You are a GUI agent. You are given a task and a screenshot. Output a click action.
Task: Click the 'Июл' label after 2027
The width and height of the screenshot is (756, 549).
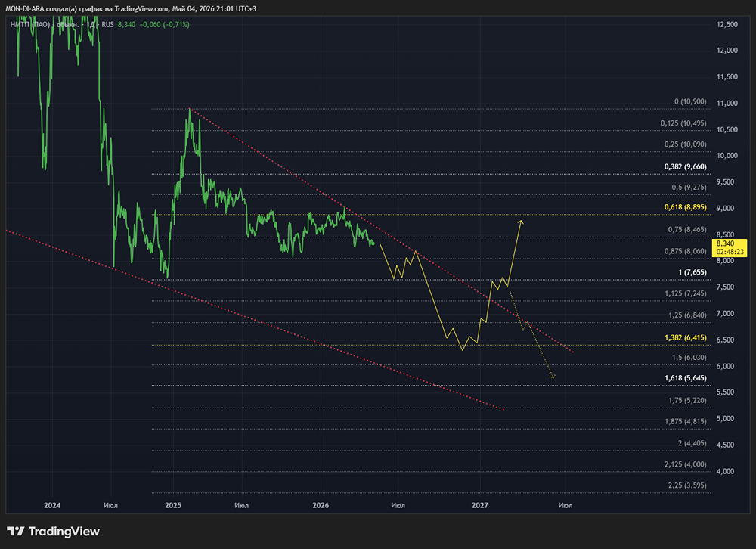point(565,505)
